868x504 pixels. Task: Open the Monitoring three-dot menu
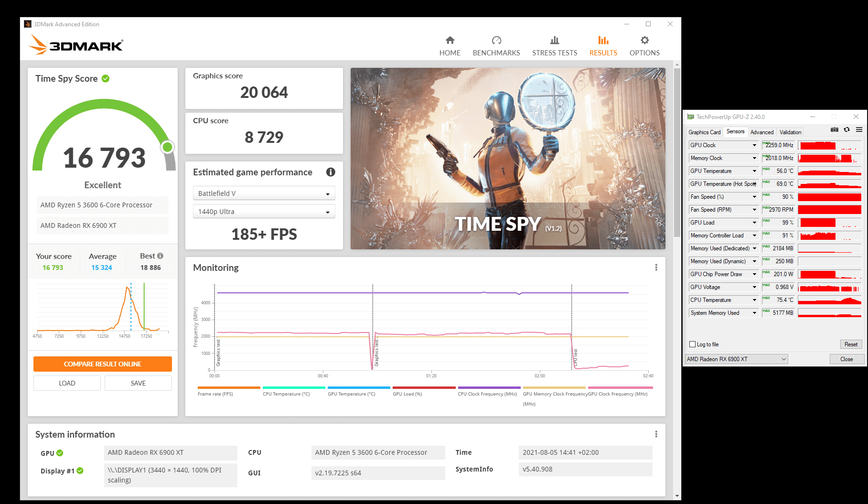656,268
